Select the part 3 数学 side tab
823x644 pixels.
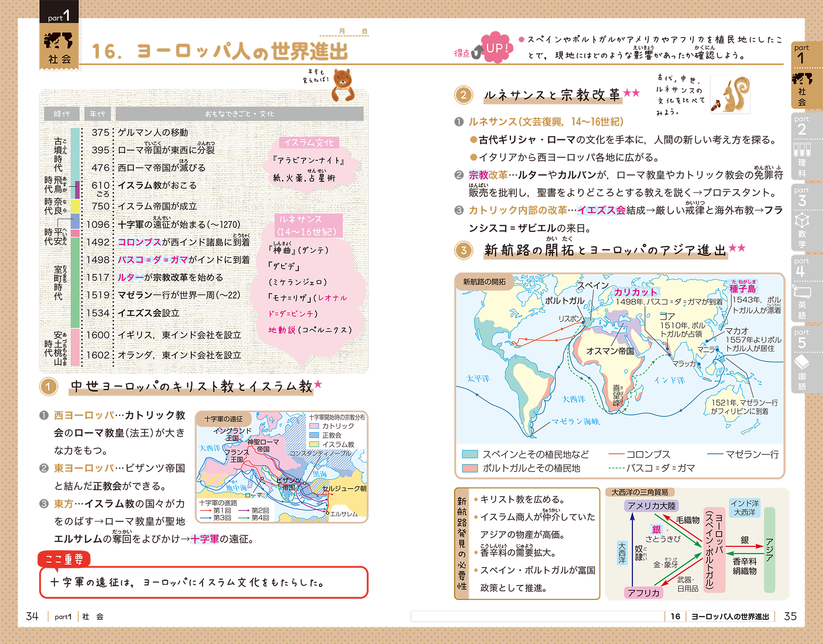click(802, 218)
